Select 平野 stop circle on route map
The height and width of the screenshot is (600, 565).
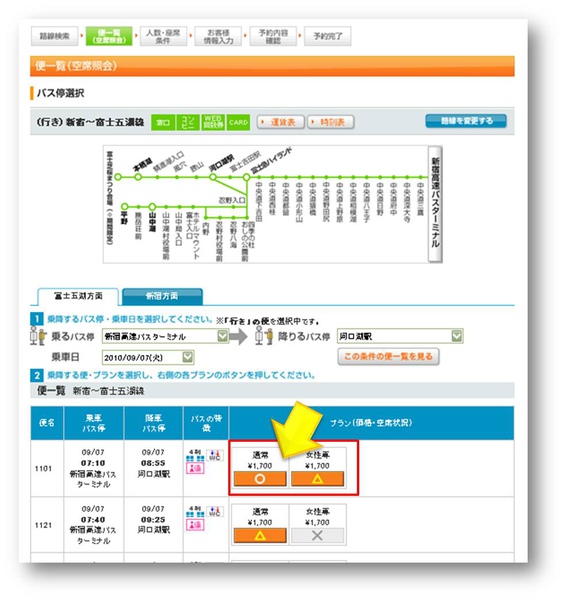pos(125,207)
